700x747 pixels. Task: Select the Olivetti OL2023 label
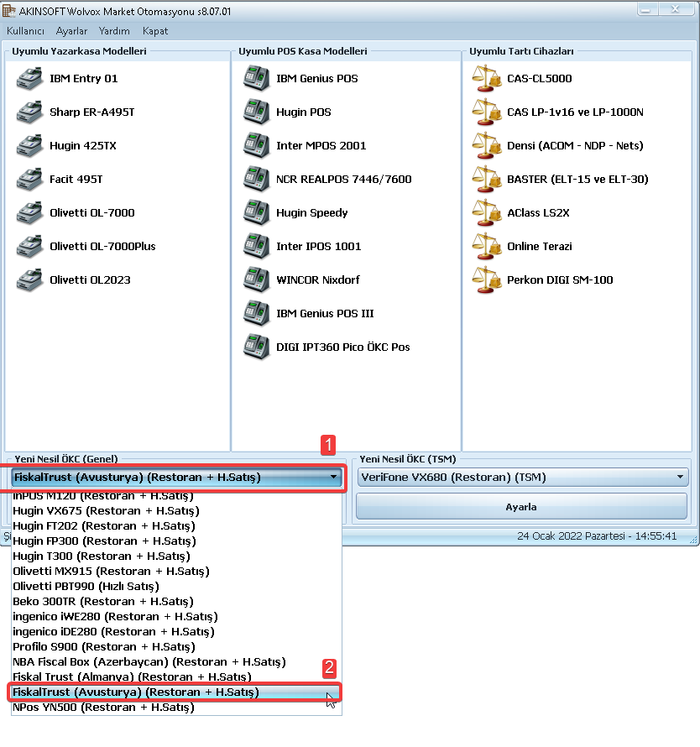pos(90,280)
